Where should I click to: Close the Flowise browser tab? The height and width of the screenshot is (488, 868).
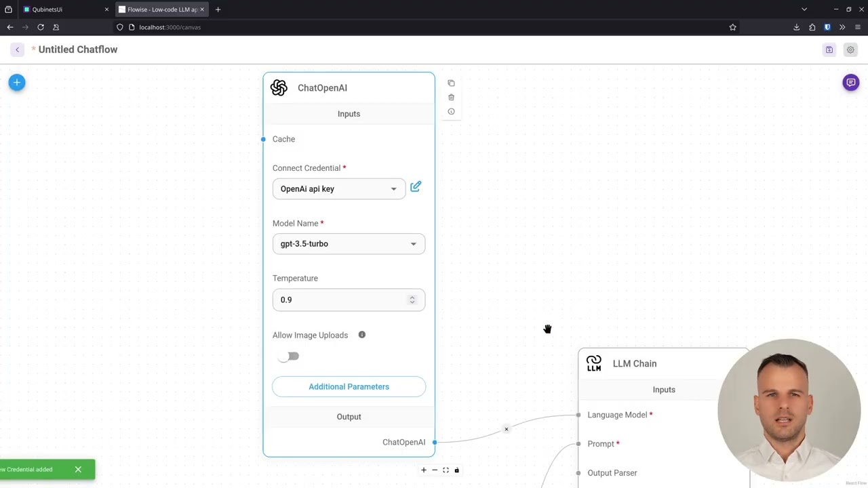(202, 9)
